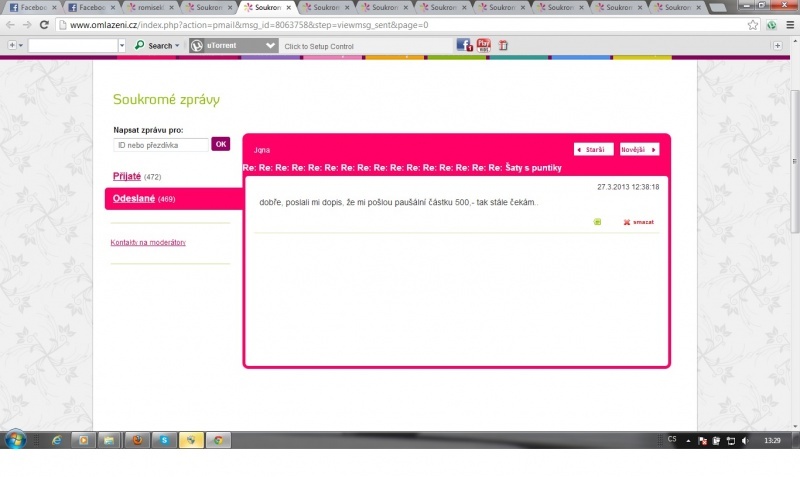This screenshot has width=800, height=477.
Task: Switch to the first Facebook tab
Action: [x=30, y=7]
